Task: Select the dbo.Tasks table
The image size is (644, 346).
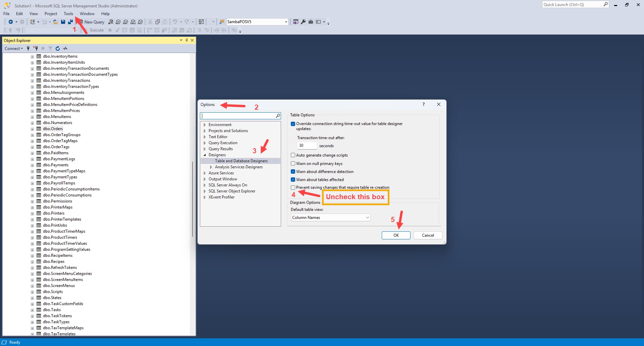Action: point(52,310)
